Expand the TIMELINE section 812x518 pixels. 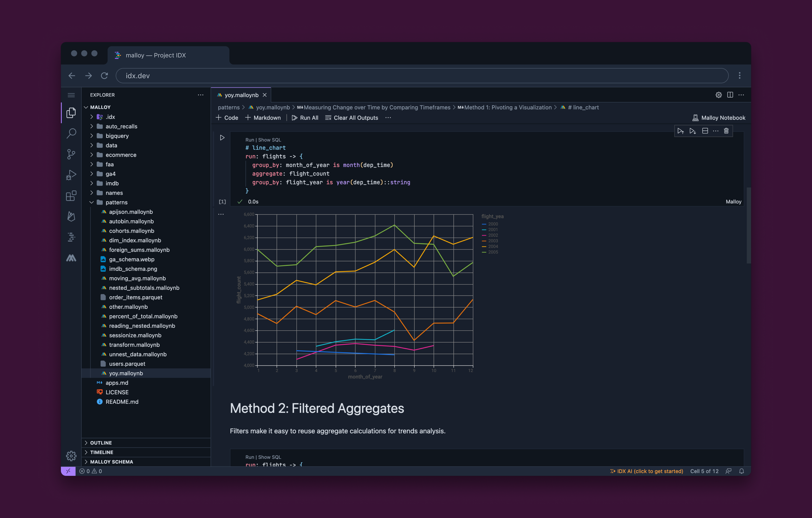coord(146,452)
